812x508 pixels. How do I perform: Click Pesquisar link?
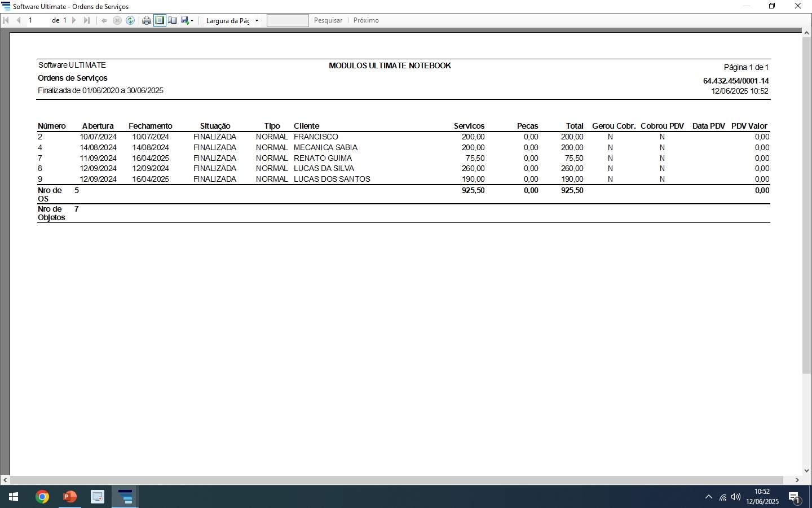[x=328, y=20]
